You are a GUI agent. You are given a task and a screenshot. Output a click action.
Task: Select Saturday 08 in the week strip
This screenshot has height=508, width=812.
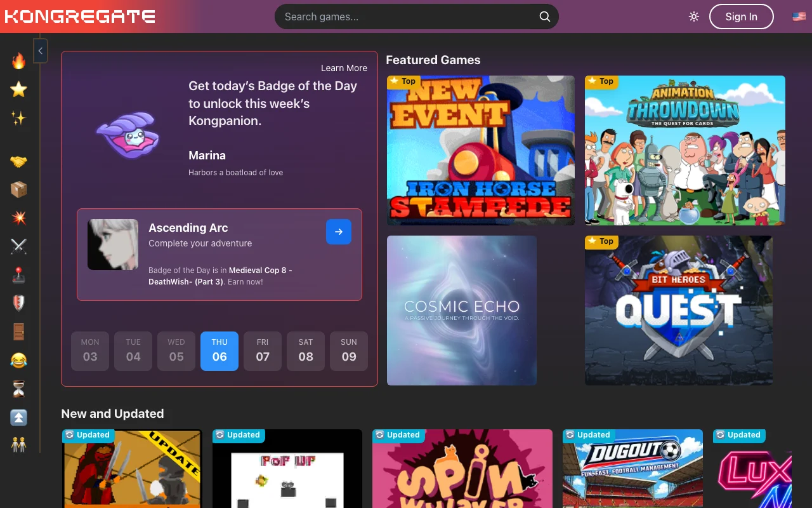click(x=306, y=351)
